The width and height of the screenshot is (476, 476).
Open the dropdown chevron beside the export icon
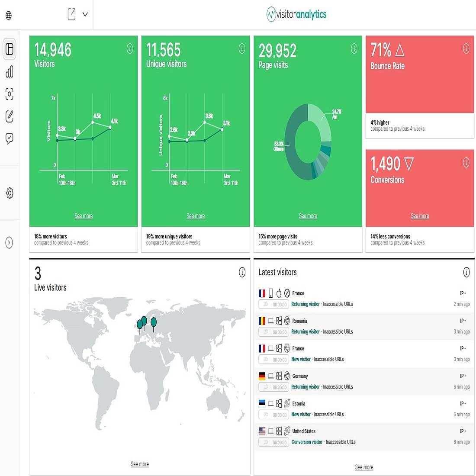(x=85, y=14)
